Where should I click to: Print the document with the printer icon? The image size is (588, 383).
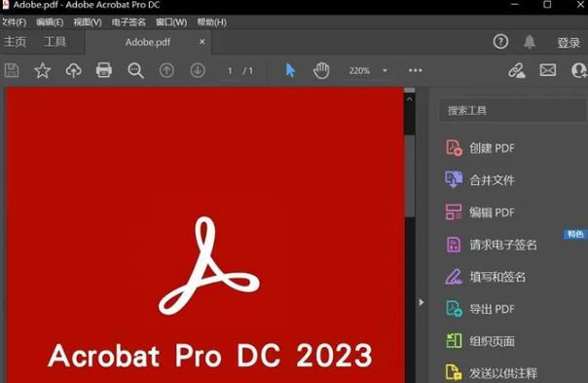[x=104, y=70]
